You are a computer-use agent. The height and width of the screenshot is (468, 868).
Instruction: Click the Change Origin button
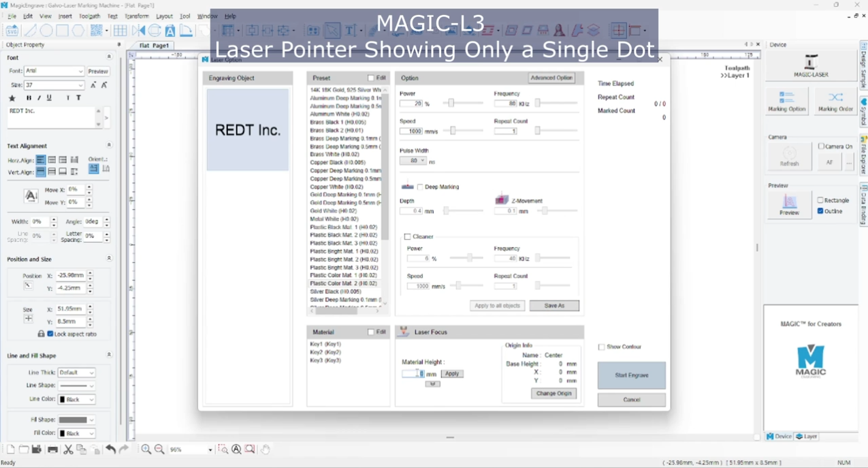(x=553, y=394)
